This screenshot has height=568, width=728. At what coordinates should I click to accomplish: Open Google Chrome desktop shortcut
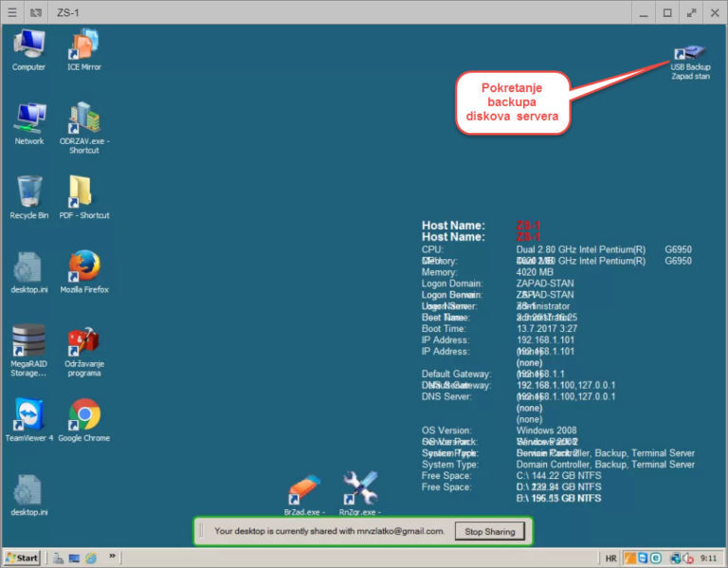(x=83, y=415)
